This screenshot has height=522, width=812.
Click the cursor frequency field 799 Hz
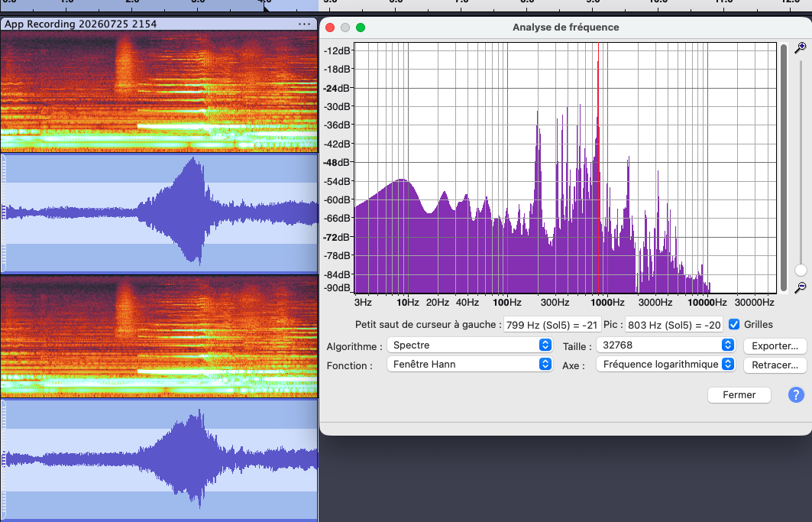[x=552, y=325]
